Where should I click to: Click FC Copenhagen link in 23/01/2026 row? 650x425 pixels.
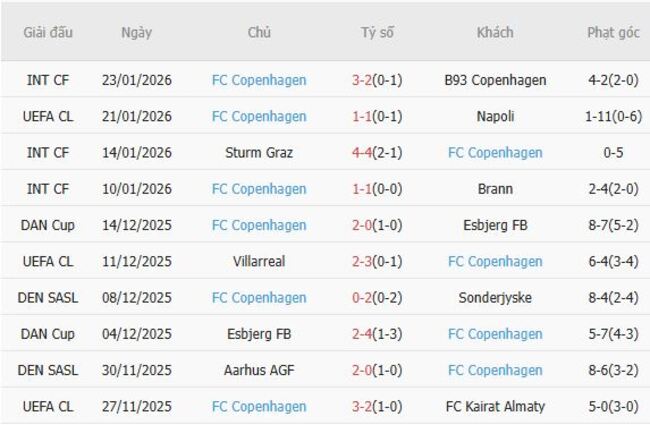click(x=259, y=80)
